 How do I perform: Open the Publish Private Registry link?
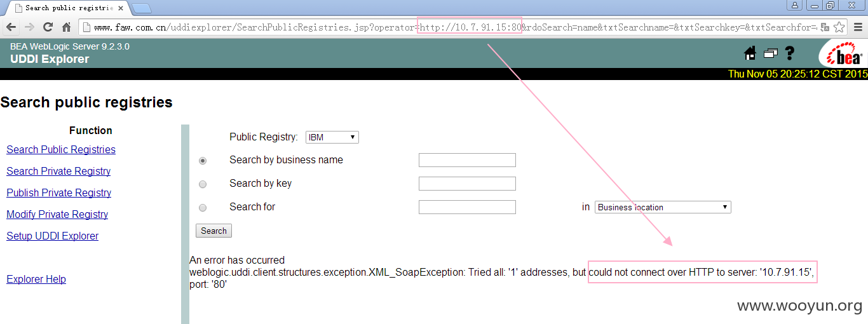pos(58,193)
